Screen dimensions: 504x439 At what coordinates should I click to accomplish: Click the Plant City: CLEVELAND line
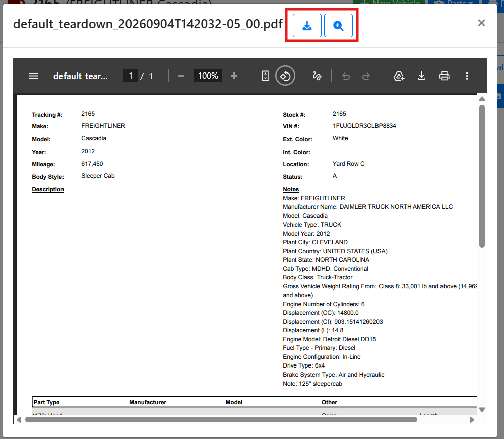[316, 243]
